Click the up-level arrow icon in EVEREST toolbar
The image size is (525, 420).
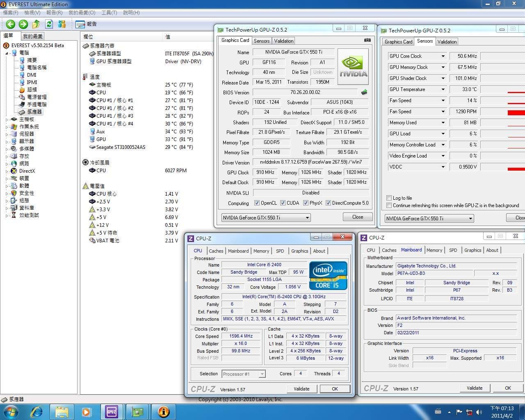pos(36,24)
